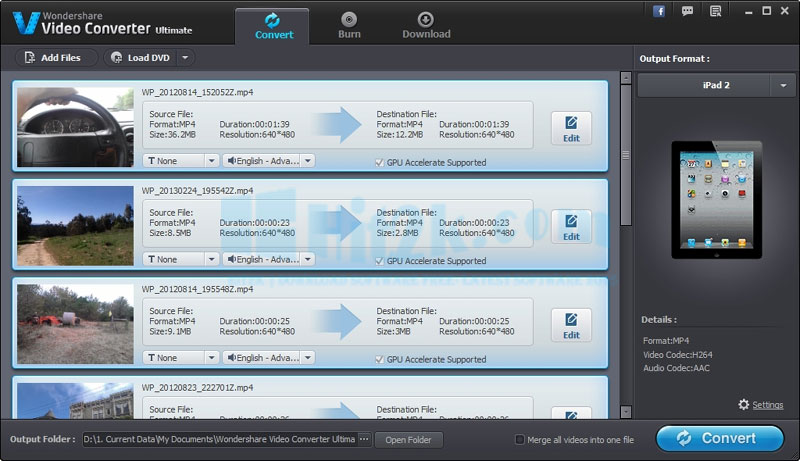Image resolution: width=800 pixels, height=461 pixels.
Task: Select the red tractor video thumbnail
Action: 76,324
